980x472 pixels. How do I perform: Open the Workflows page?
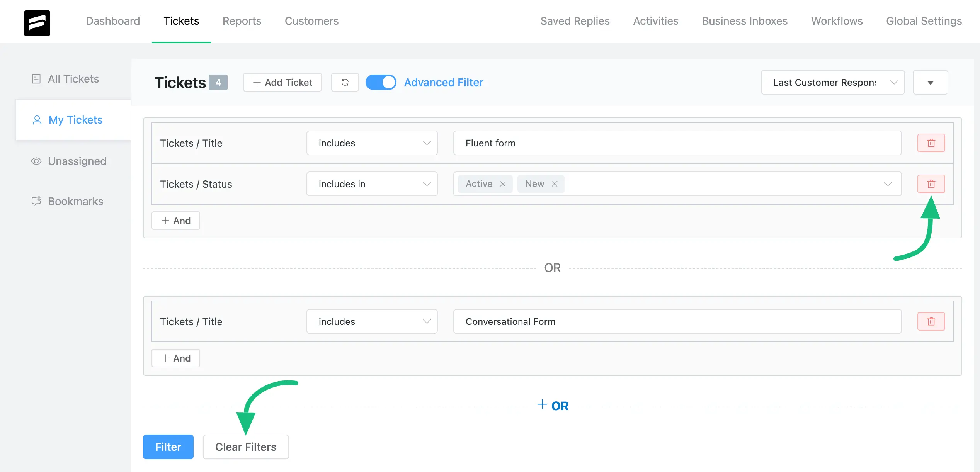pos(837,21)
